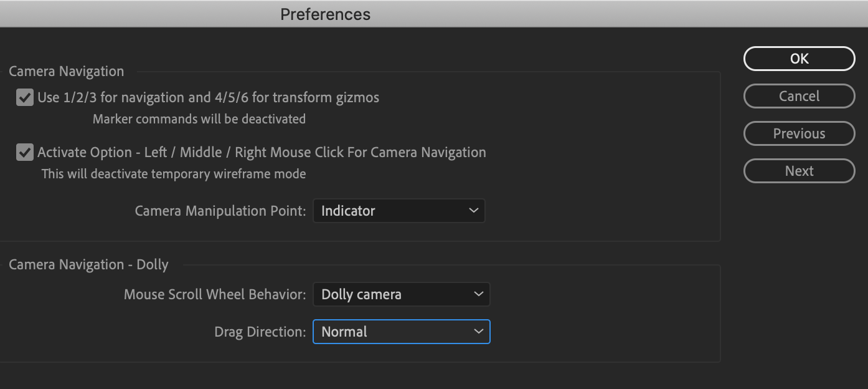The height and width of the screenshot is (389, 868).
Task: Click the "Drag Direction:" label
Action: click(x=260, y=332)
